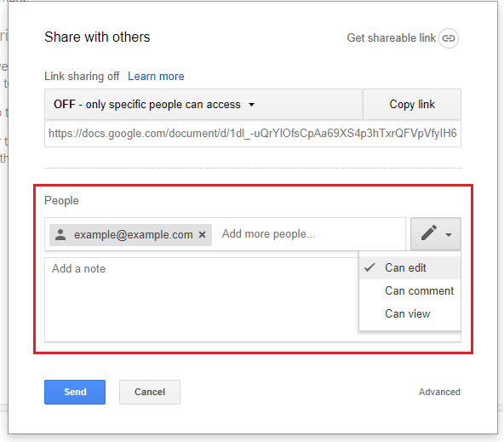This screenshot has width=504, height=442.
Task: Click the "Add a note" text area
Action: [x=202, y=300]
